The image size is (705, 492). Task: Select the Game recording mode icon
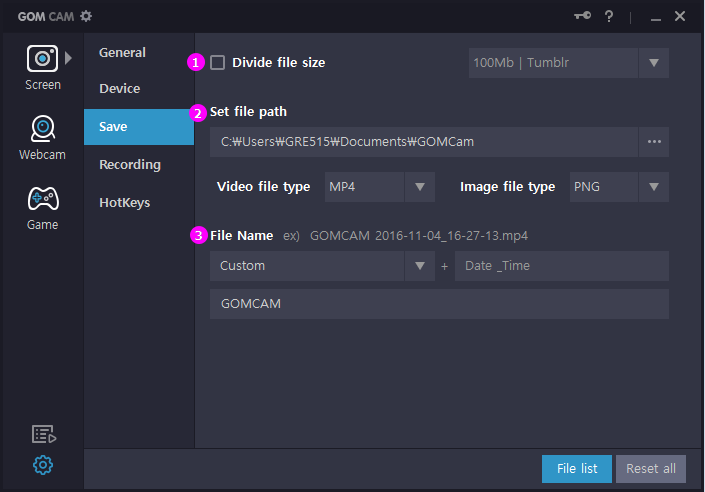click(43, 199)
